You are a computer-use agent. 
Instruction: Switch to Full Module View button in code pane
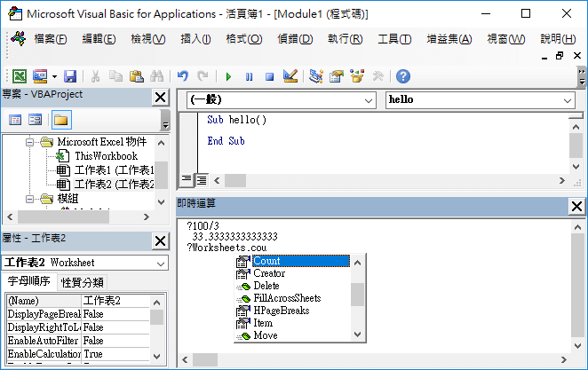[x=202, y=180]
